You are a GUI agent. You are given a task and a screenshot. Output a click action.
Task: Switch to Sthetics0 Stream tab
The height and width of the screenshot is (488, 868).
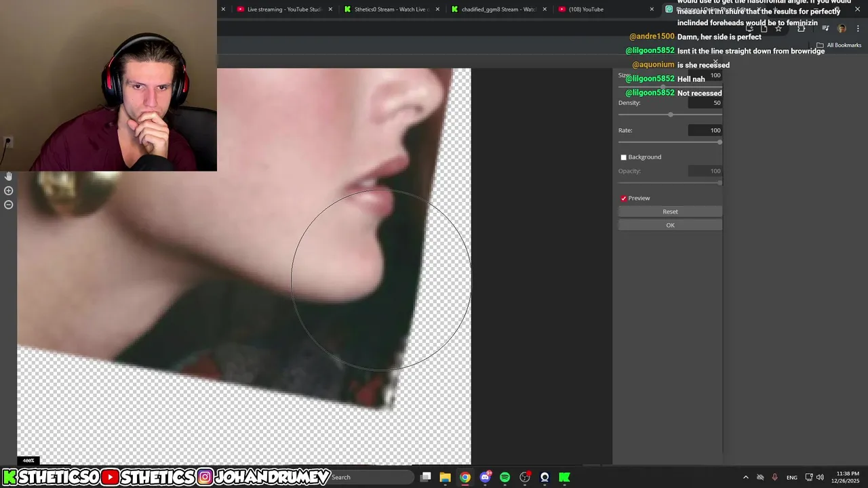pyautogui.click(x=391, y=9)
